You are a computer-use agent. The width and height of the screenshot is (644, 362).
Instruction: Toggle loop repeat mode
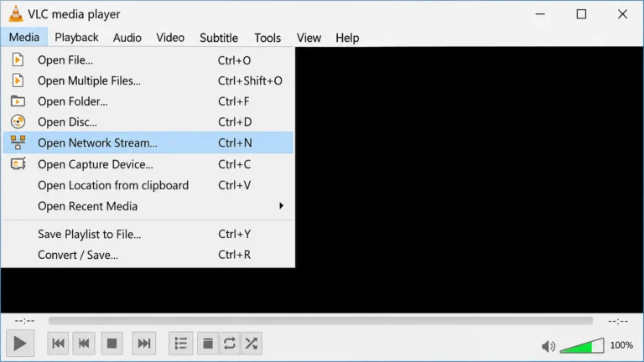click(x=230, y=344)
